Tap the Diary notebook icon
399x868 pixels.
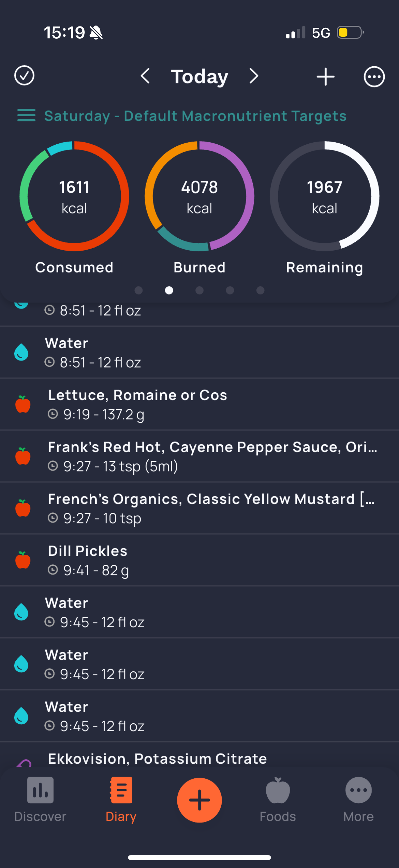(121, 791)
